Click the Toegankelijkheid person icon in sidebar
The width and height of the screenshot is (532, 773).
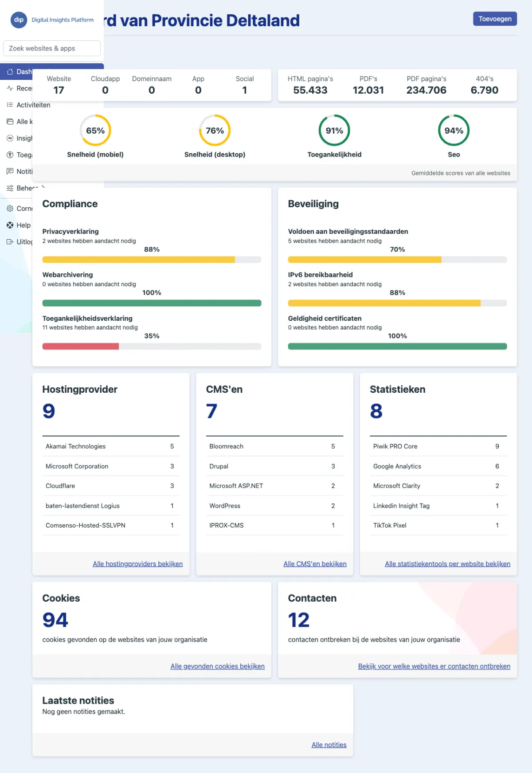coord(10,155)
